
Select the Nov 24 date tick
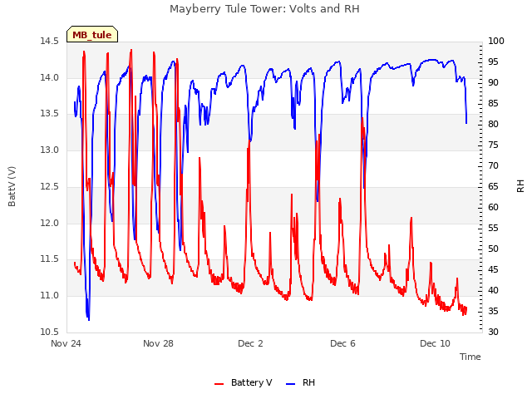[66, 343]
